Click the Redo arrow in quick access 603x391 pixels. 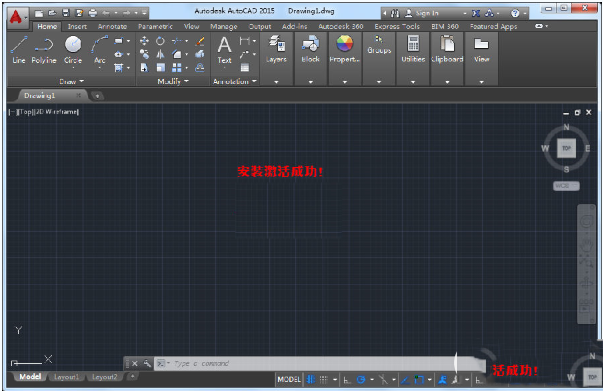126,13
